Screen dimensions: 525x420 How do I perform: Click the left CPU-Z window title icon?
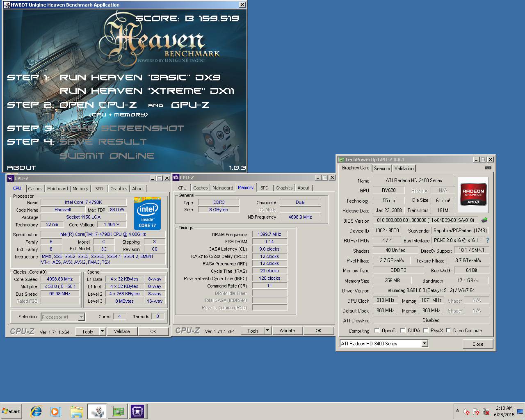tap(11, 178)
